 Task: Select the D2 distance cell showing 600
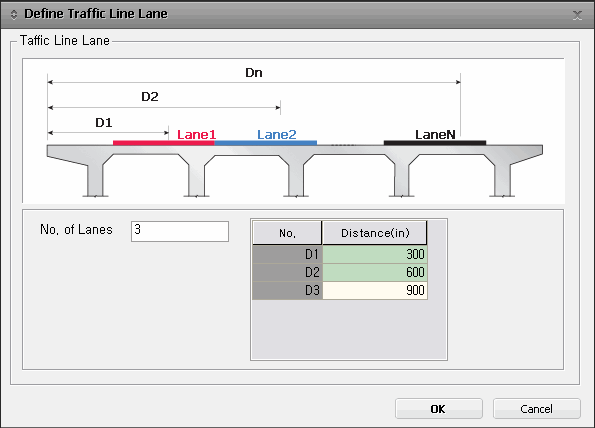[x=375, y=272]
